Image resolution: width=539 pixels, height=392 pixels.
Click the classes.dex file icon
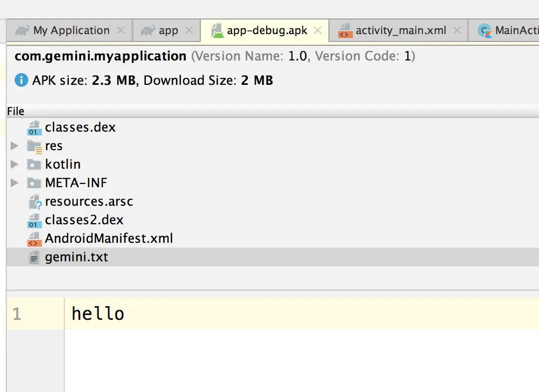tap(34, 128)
